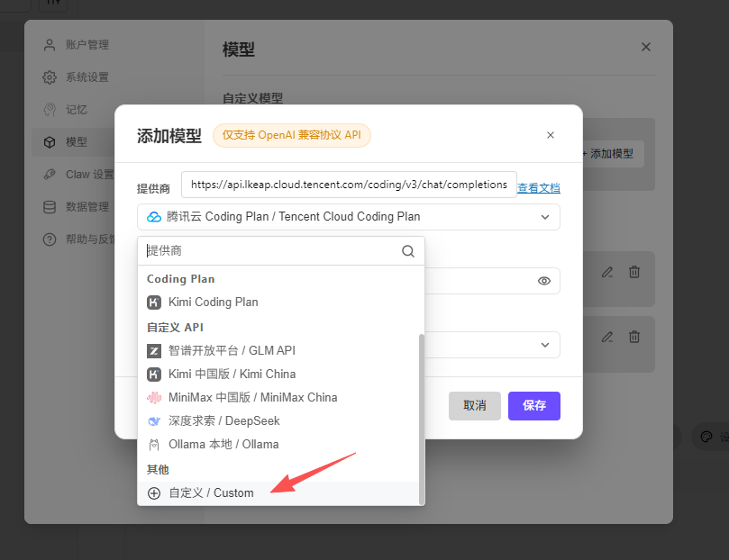The width and height of the screenshot is (729, 560).
Task: Click the 自定义 API group heading
Action: [x=176, y=328]
